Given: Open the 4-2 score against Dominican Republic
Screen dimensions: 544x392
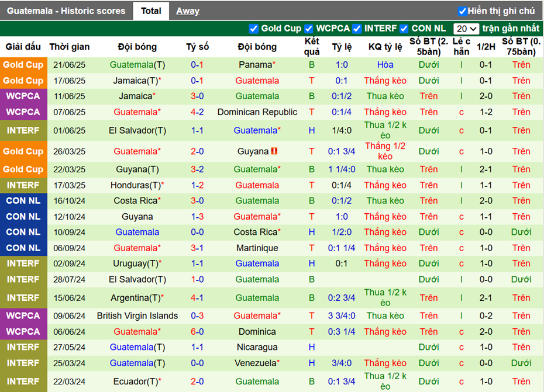Looking at the screenshot, I should click(197, 112).
